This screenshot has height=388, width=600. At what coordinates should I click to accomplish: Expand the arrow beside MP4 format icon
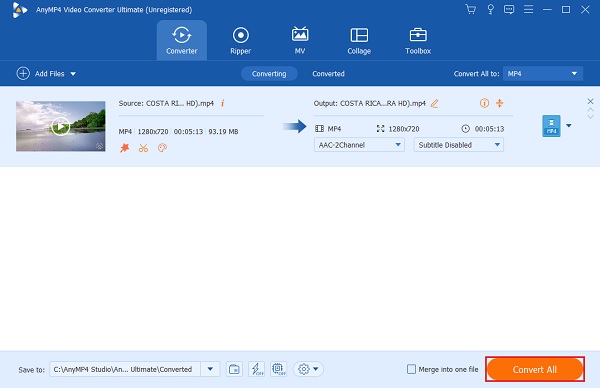[569, 126]
